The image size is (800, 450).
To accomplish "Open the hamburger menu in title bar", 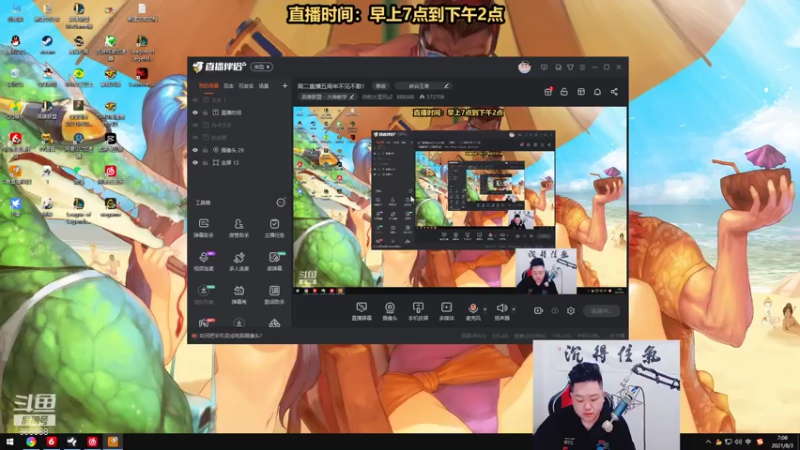I will coord(582,67).
